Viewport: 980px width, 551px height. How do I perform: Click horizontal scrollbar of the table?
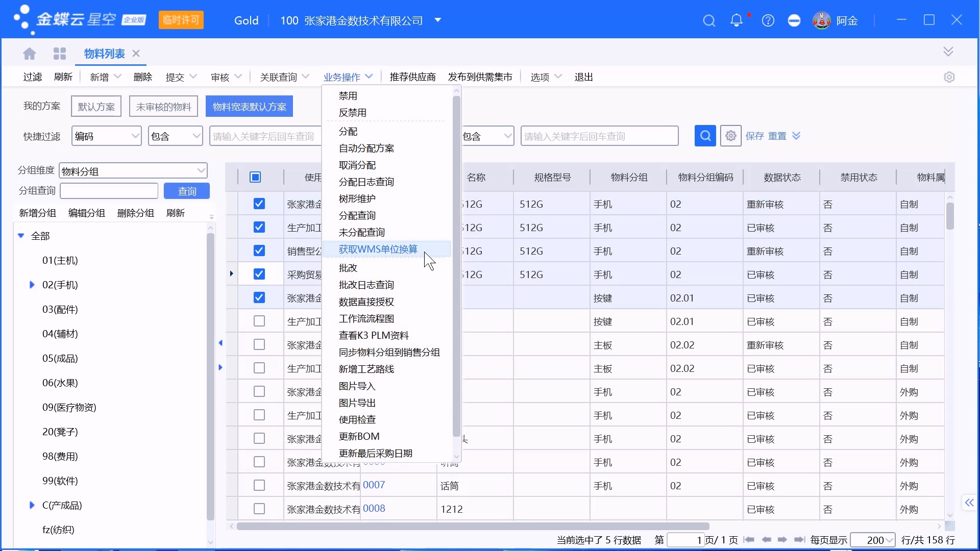(x=473, y=526)
